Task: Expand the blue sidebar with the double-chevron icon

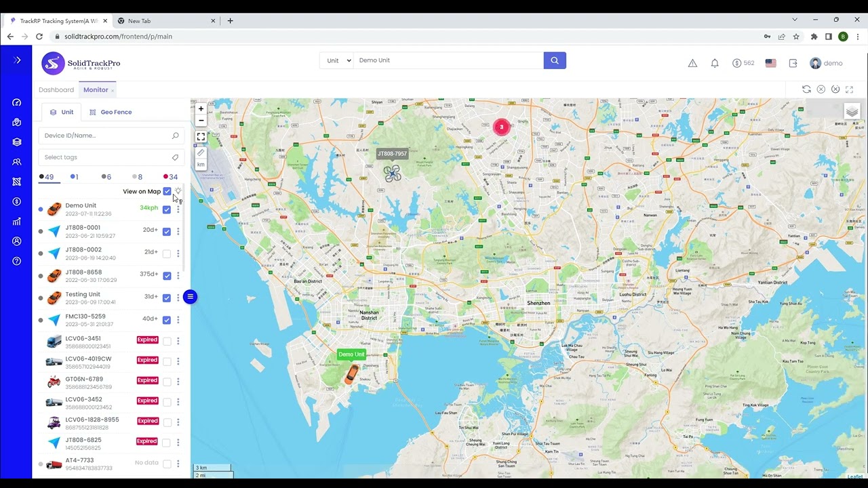Action: (x=17, y=60)
